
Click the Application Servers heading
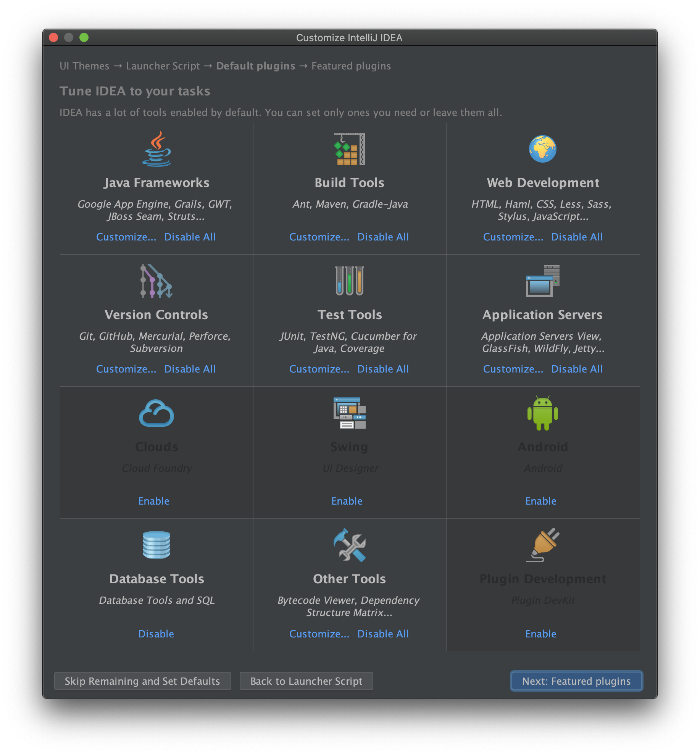click(542, 315)
